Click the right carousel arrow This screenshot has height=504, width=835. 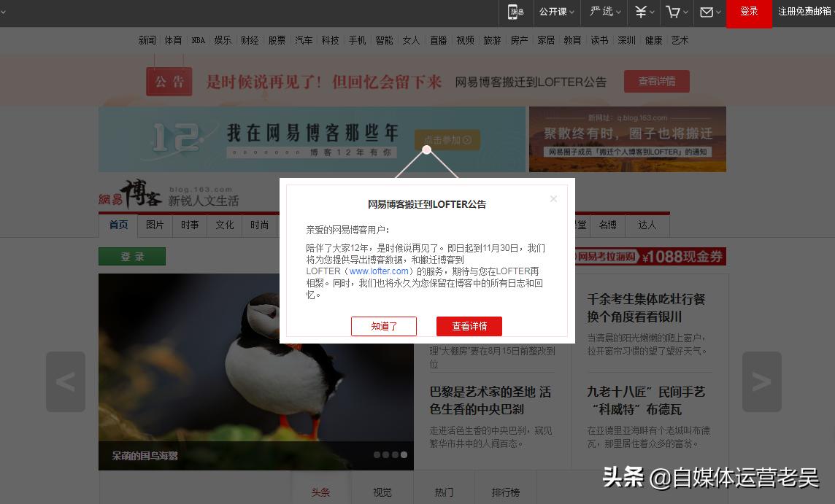coord(761,381)
